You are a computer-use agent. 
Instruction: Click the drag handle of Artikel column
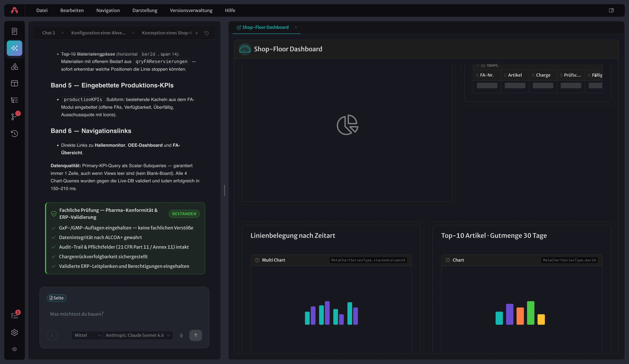pyautogui.click(x=505, y=75)
